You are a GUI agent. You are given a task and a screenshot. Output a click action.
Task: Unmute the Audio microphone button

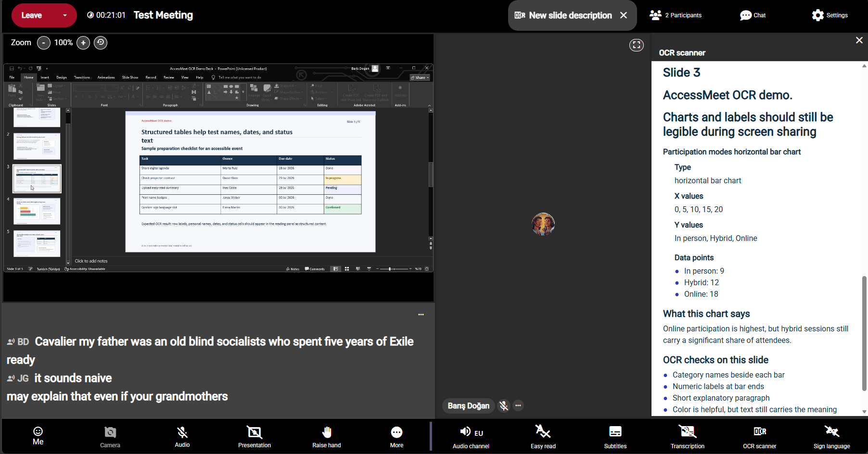tap(182, 437)
